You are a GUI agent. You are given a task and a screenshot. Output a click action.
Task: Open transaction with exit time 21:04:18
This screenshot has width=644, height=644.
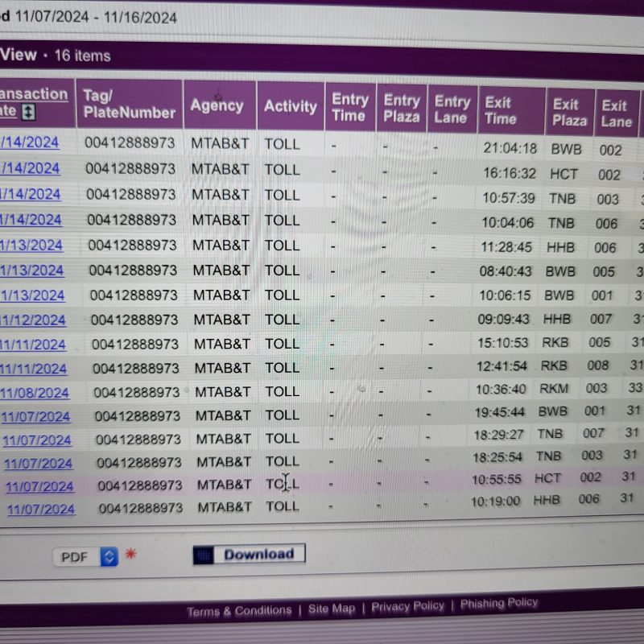(x=30, y=143)
